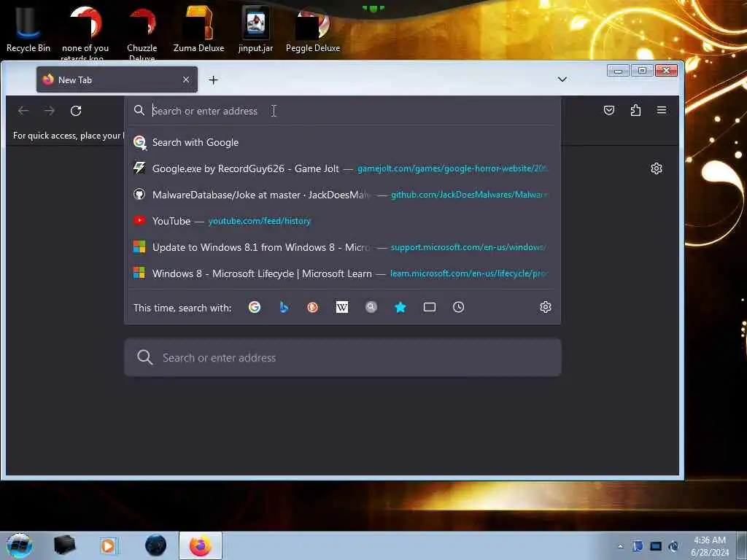The height and width of the screenshot is (560, 747).
Task: Open Firefox taskbar button
Action: pos(201,545)
